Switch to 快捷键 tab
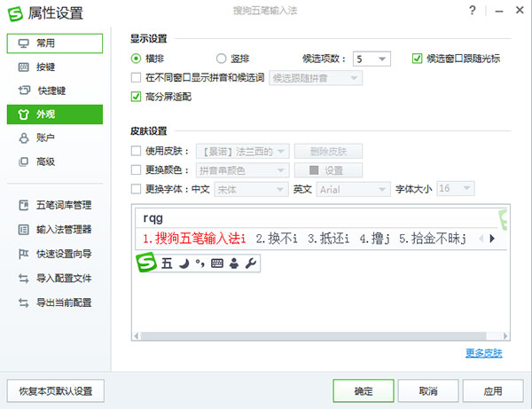The image size is (532, 409). pos(55,90)
